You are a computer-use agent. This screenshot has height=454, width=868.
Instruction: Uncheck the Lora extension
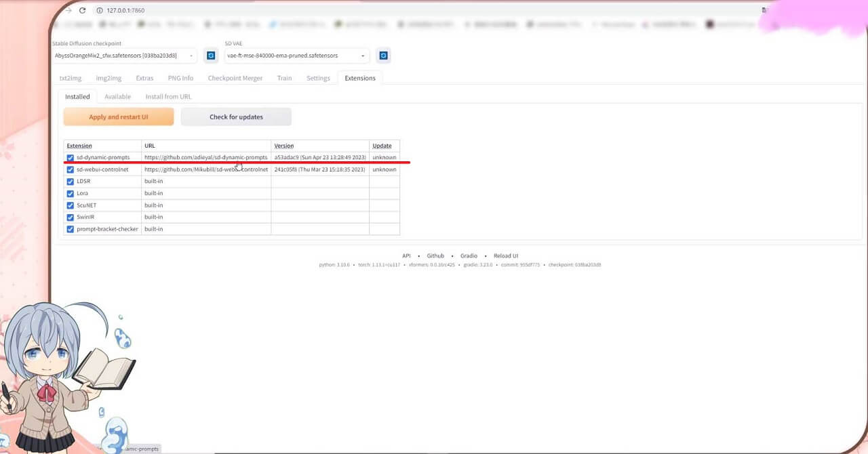coord(71,193)
